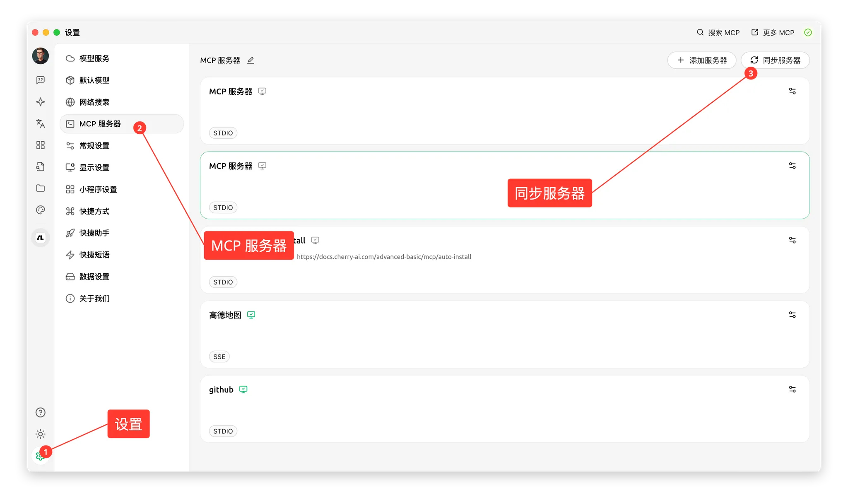848x504 pixels.
Task: Toggle the theme sun icon
Action: pyautogui.click(x=40, y=434)
